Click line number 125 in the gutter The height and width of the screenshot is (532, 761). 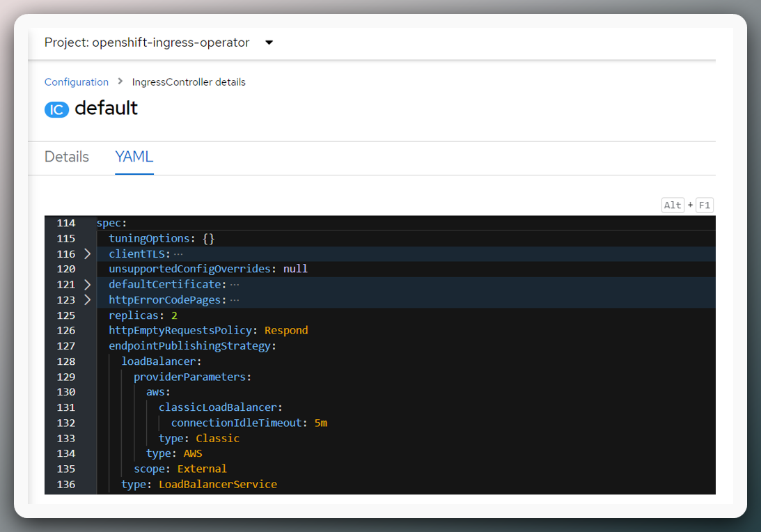pos(66,315)
